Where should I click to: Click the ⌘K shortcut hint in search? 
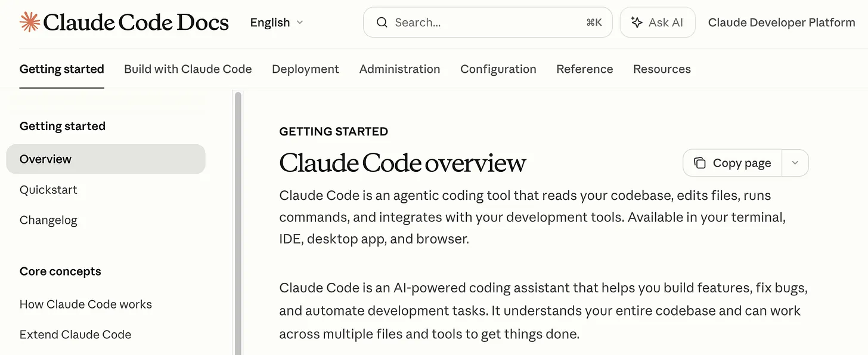click(594, 23)
